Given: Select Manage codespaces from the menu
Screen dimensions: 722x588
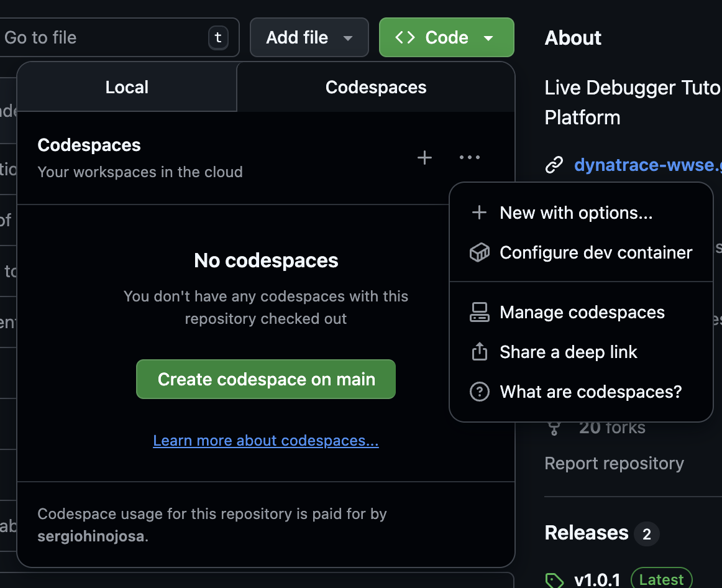Looking at the screenshot, I should coord(582,313).
